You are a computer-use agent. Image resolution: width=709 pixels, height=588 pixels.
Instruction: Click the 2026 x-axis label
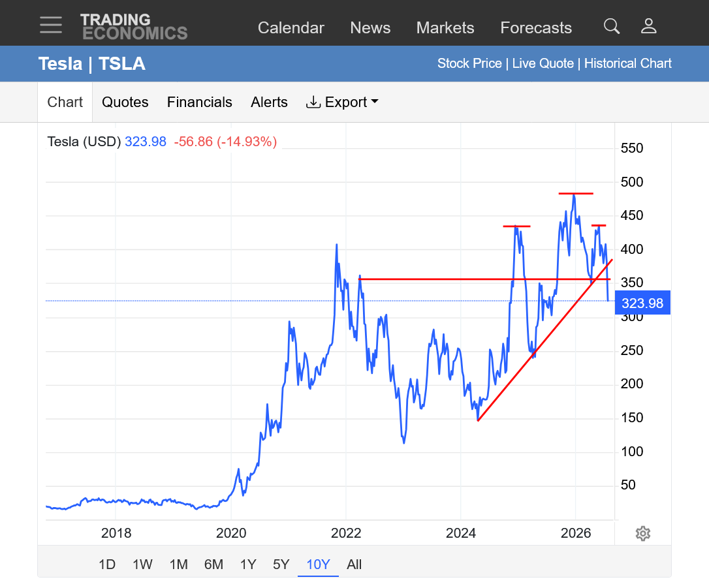coord(576,533)
